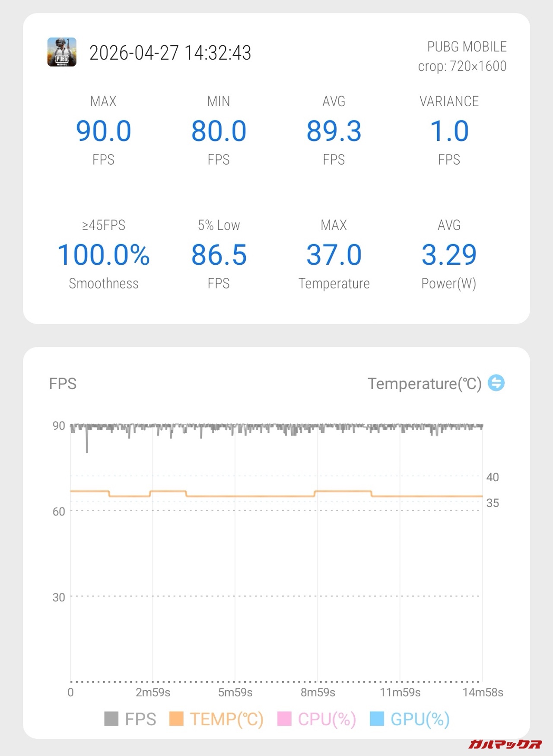Tap the PUBG Mobile app icon
Image resolution: width=553 pixels, height=756 pixels.
pos(62,52)
